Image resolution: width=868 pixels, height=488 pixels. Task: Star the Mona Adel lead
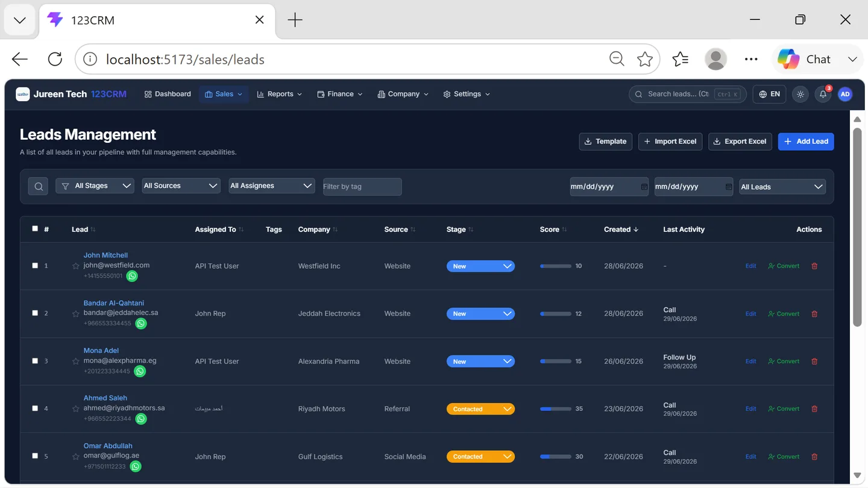[76, 361]
